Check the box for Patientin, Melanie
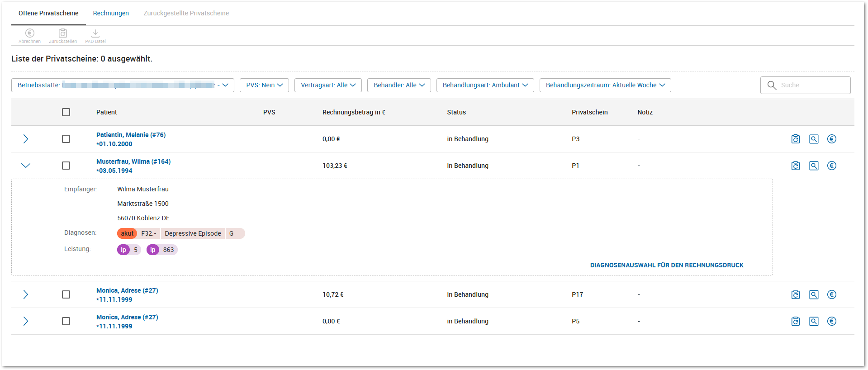 tap(66, 139)
